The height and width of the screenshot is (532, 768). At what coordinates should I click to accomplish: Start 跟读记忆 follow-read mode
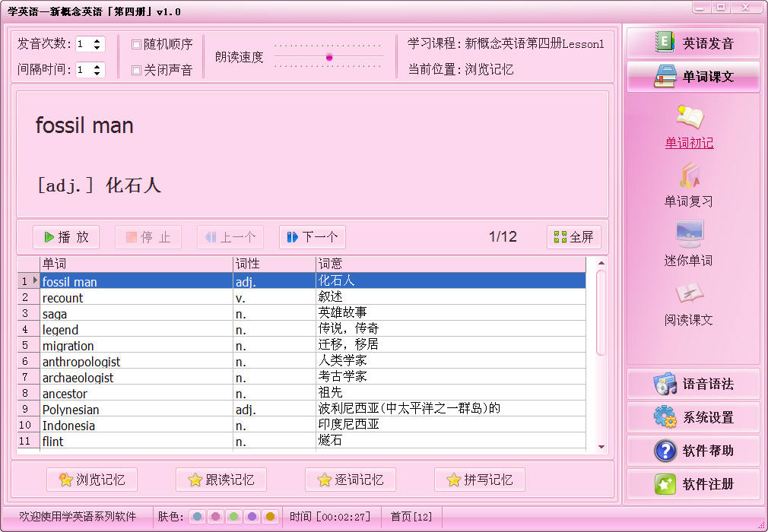coord(221,480)
